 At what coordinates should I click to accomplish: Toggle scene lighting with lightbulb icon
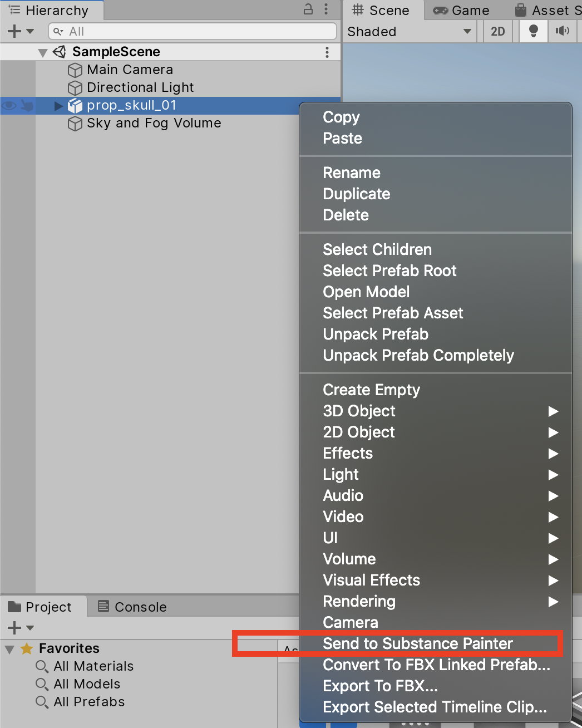tap(533, 31)
